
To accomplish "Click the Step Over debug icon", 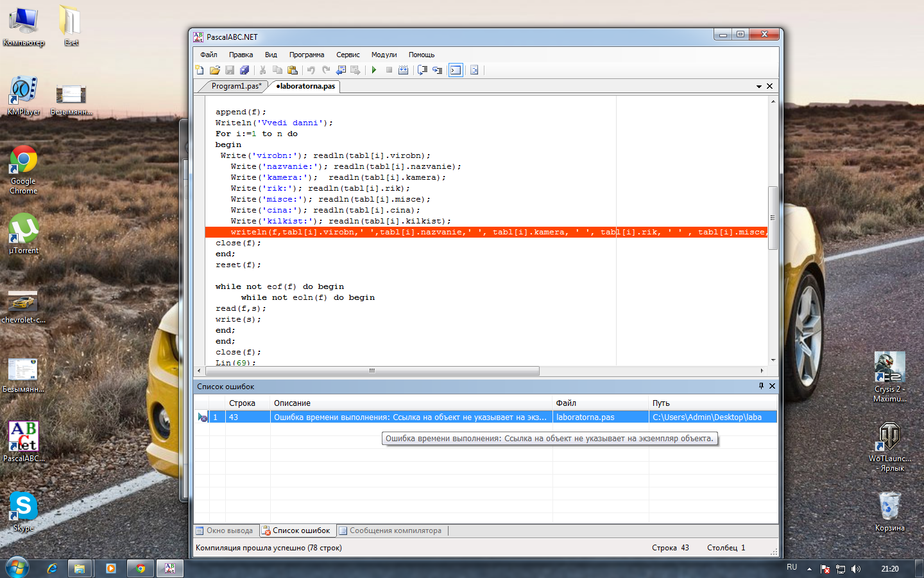I will 422,70.
